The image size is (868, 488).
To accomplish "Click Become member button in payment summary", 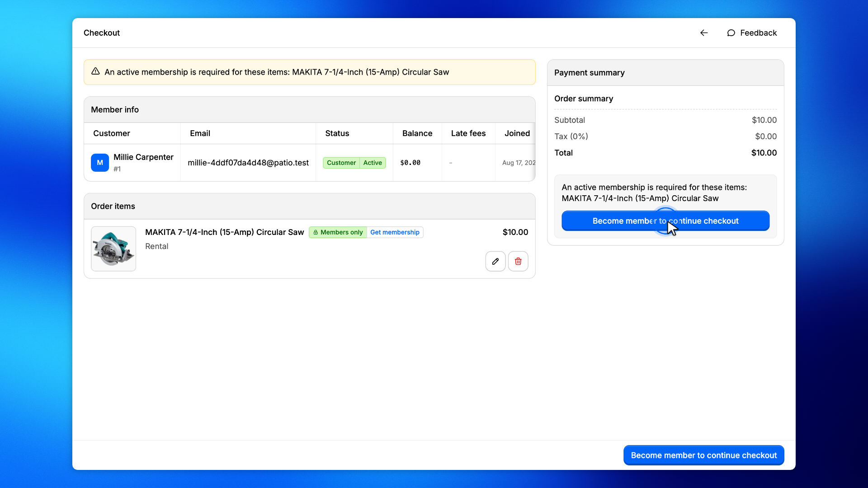I will point(665,221).
